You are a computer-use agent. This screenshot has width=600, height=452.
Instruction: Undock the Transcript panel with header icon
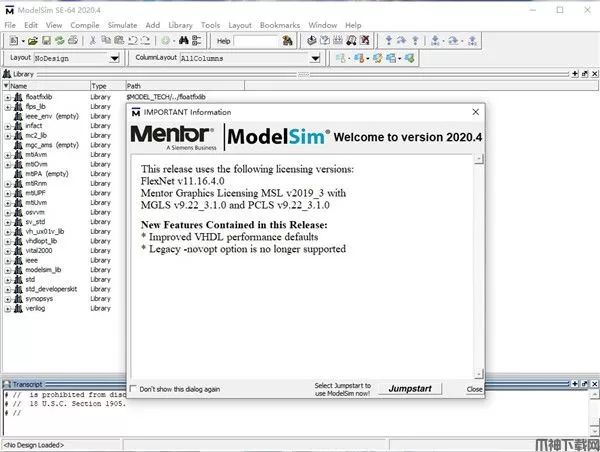point(585,383)
